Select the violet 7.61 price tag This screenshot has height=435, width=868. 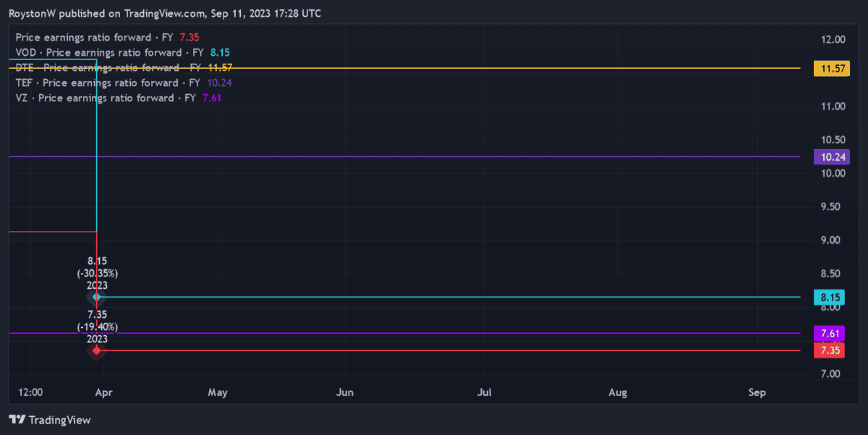pos(829,334)
